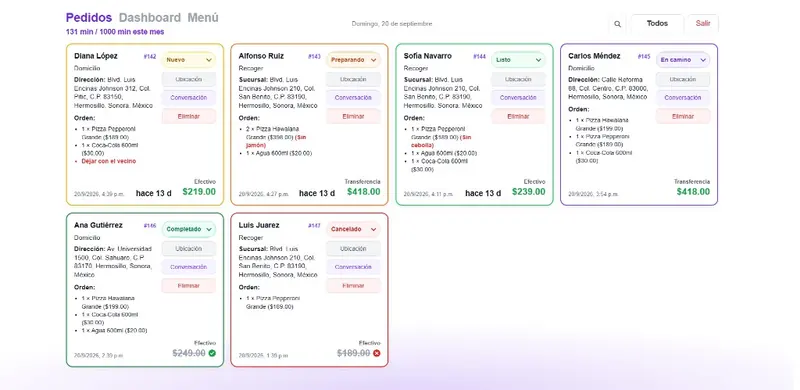The height and width of the screenshot is (390, 800).
Task: Change the Preparando status for Alfonso Ruiz
Action: click(354, 60)
